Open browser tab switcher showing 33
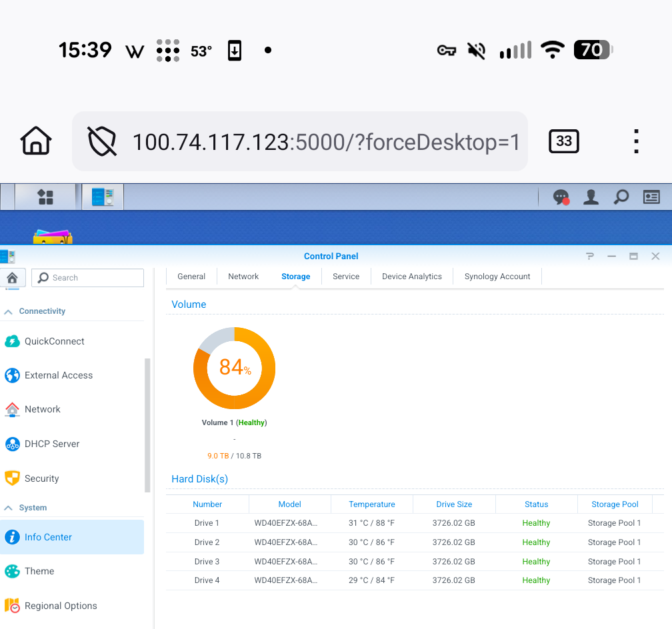 pos(564,141)
